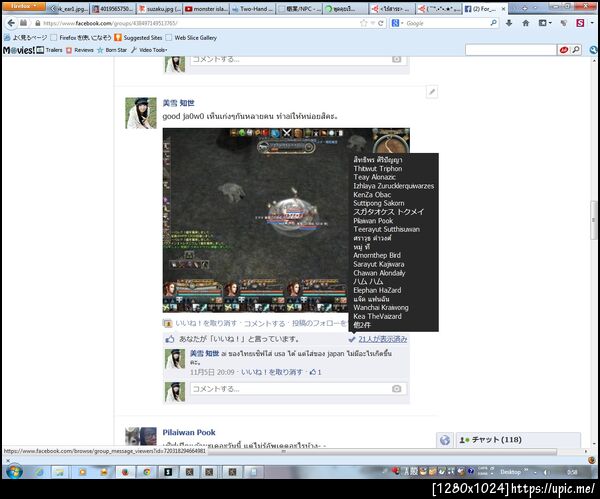
Task: Reload the page via the refresh icon
Action: coord(380,23)
